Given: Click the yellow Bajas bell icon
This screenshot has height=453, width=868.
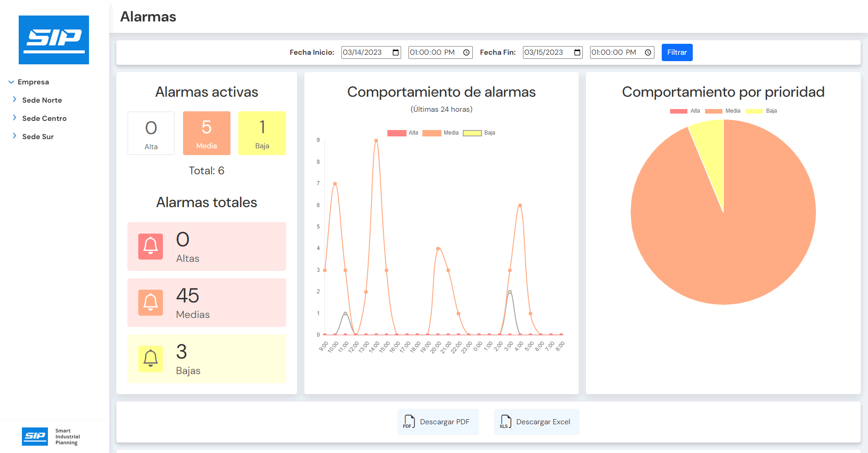Looking at the screenshot, I should coord(151,359).
